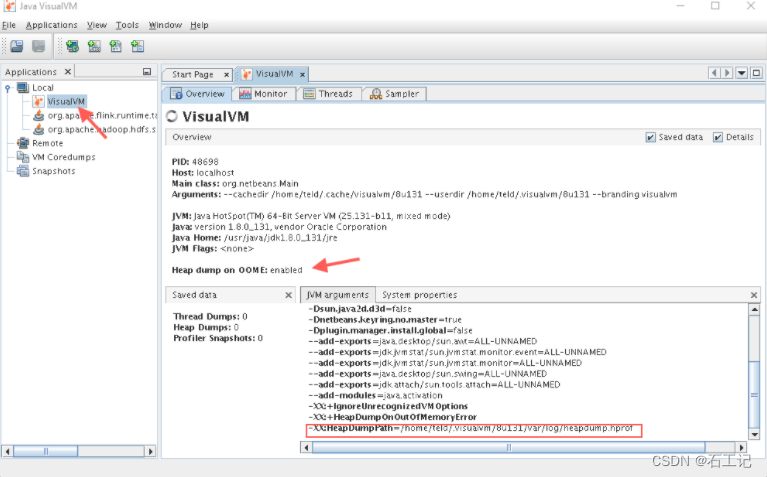This screenshot has width=767, height=477.
Task: Select the Overview tab
Action: pos(198,93)
